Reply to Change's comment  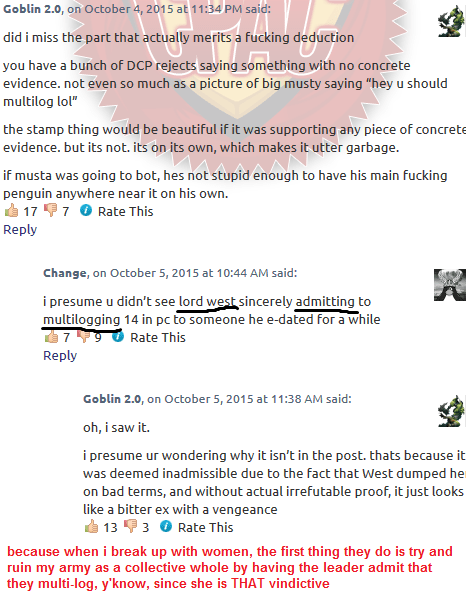coord(60,355)
